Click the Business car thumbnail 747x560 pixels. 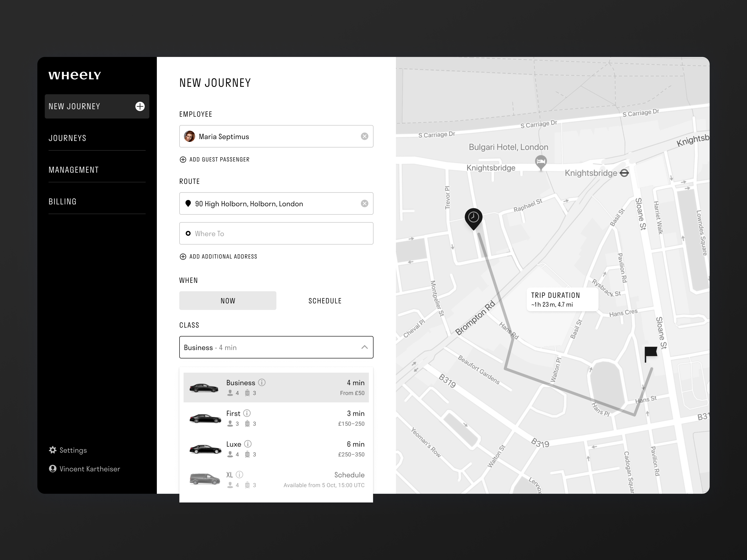coord(204,388)
